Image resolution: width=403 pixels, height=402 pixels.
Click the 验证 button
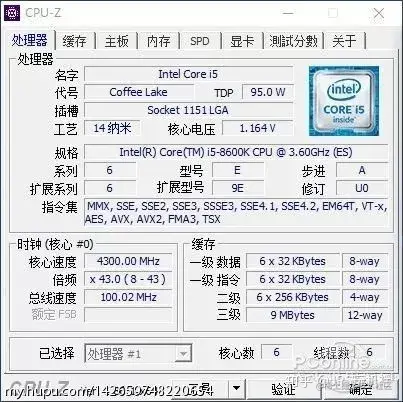point(283,388)
